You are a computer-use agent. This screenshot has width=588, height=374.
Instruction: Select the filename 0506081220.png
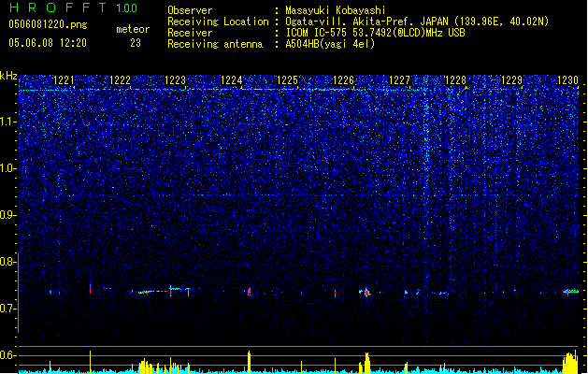(x=48, y=24)
